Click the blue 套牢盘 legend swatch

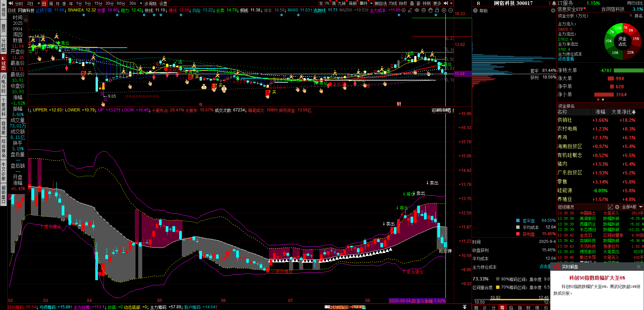pyautogui.click(x=518, y=220)
